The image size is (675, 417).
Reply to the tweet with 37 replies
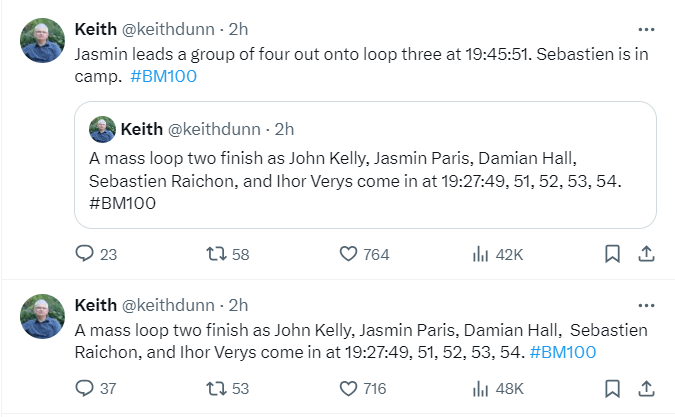[x=85, y=387]
